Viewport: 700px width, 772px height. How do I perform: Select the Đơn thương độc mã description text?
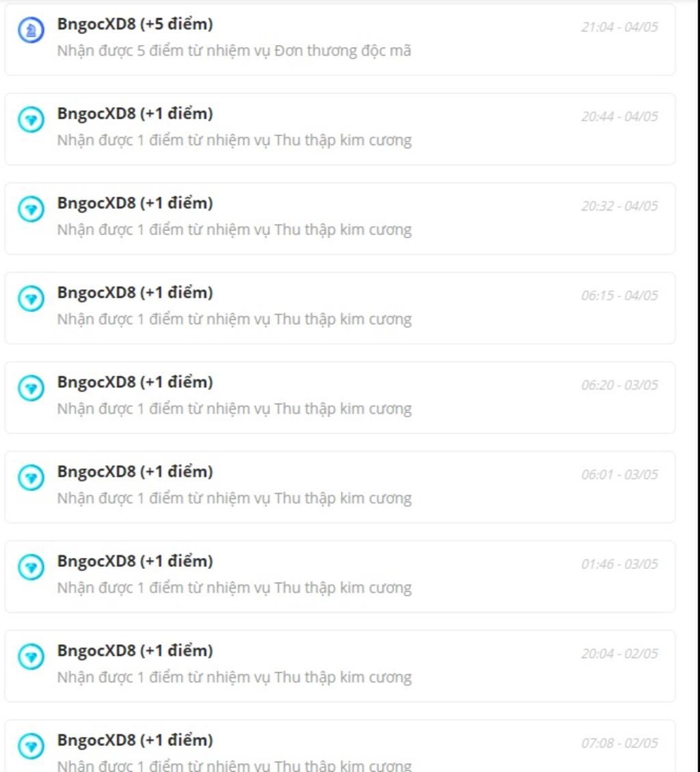[234, 51]
